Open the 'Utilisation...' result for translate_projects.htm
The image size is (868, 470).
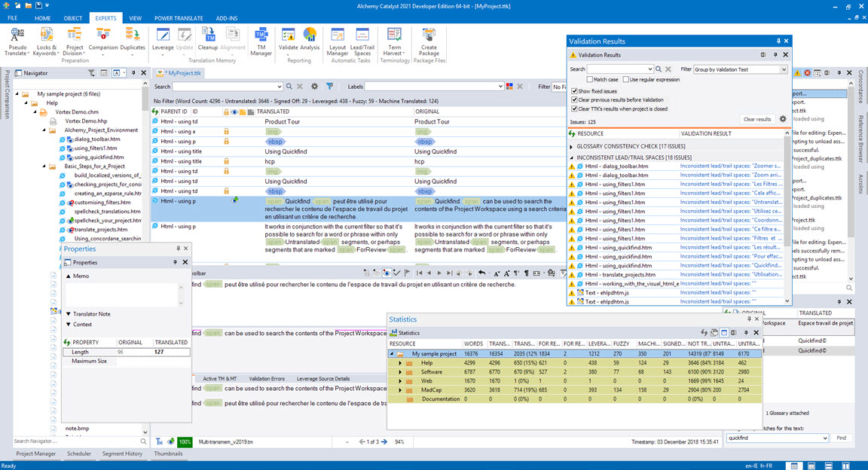[731, 275]
